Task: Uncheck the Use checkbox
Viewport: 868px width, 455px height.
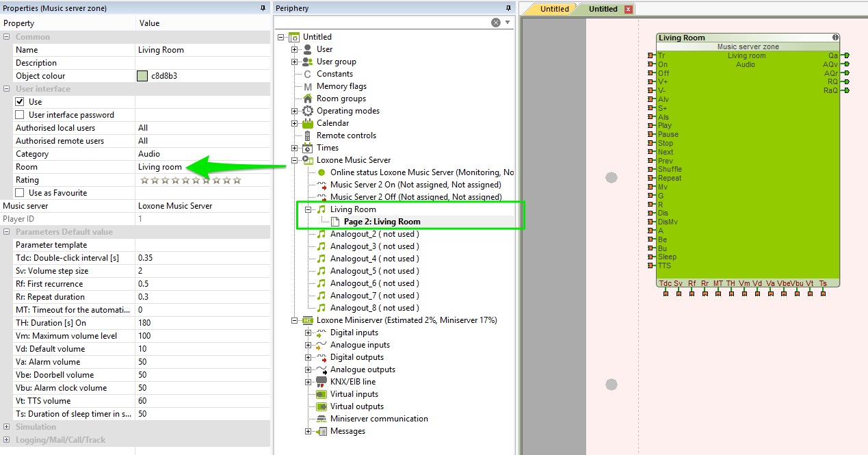Action: 20,102
